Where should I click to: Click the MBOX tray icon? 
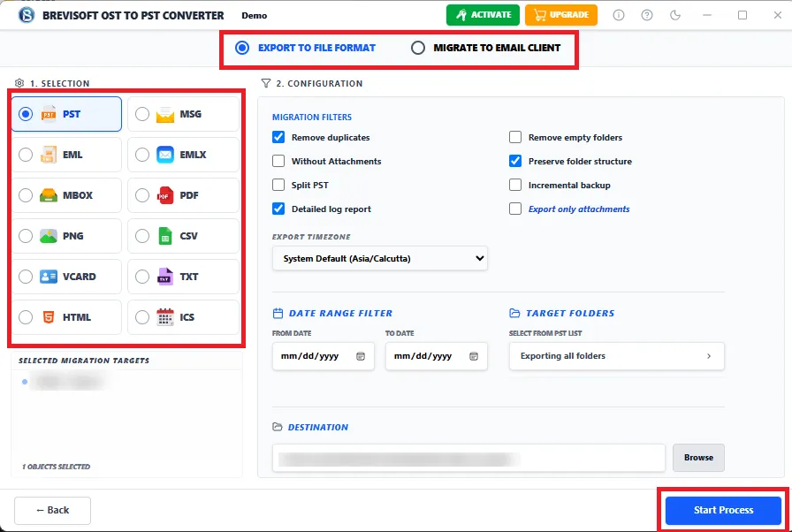coord(49,195)
